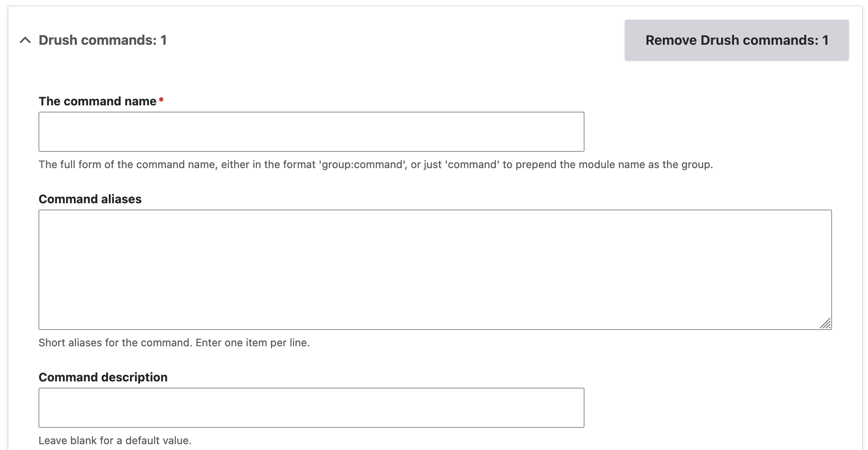Image resolution: width=868 pixels, height=450 pixels.
Task: Click the 'Command description' label text
Action: pyautogui.click(x=103, y=377)
